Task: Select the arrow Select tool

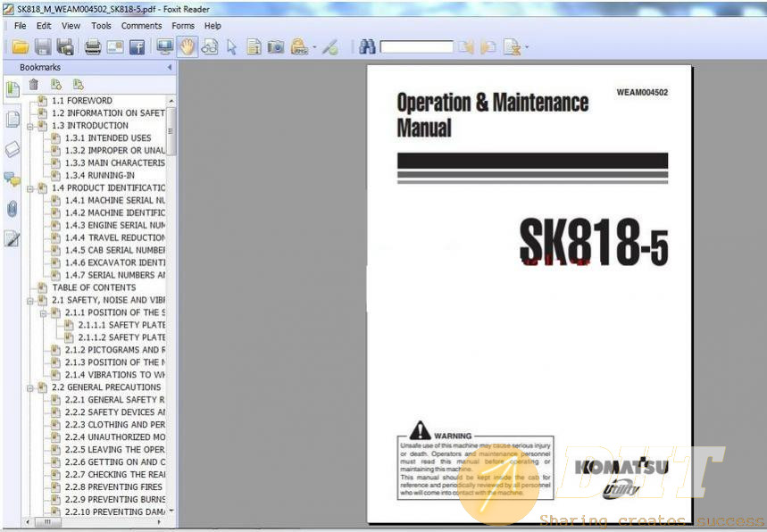Action: [x=231, y=47]
